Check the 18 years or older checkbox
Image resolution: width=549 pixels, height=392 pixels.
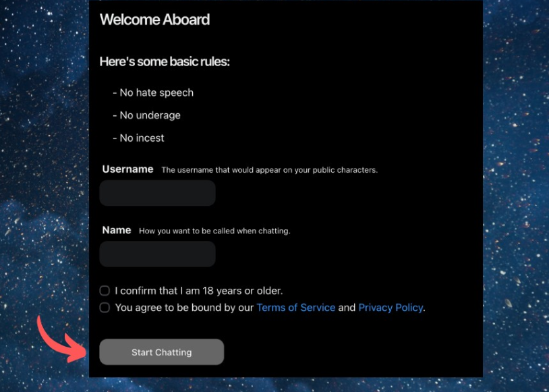point(105,291)
